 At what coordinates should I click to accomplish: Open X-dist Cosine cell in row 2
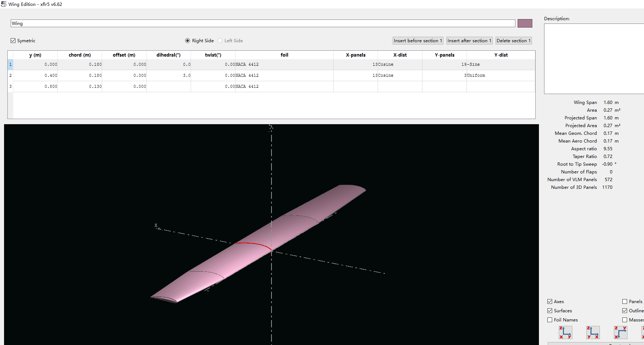point(400,75)
